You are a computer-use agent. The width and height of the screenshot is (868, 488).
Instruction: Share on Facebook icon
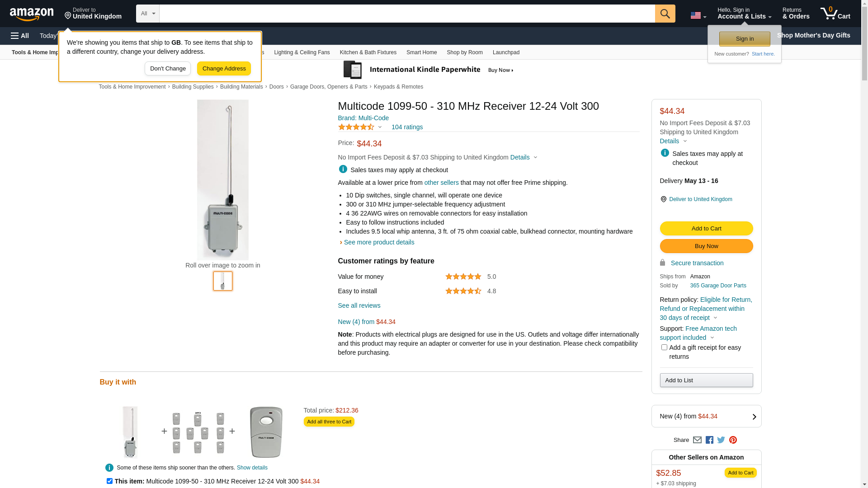[709, 440]
